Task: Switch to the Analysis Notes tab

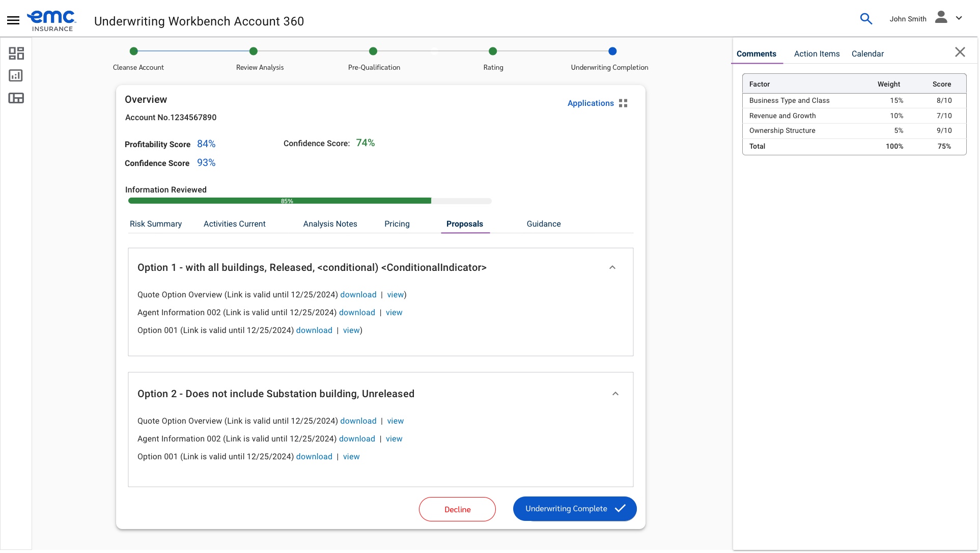Action: 330,224
